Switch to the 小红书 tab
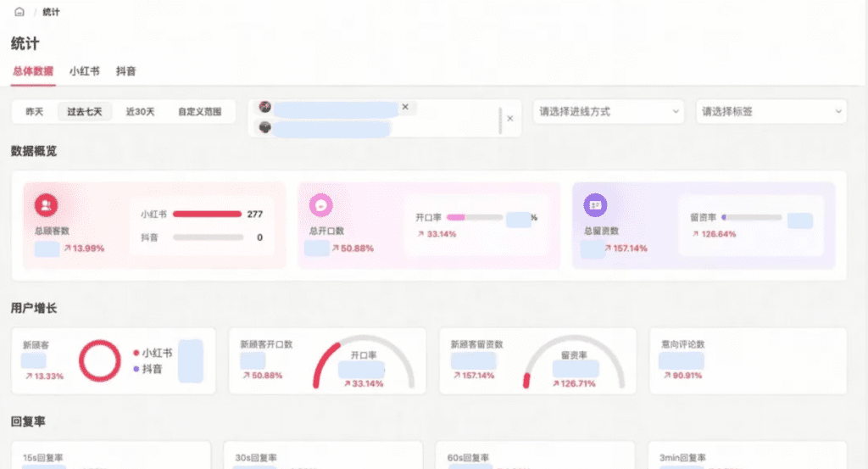This screenshot has width=868, height=469. click(x=84, y=71)
